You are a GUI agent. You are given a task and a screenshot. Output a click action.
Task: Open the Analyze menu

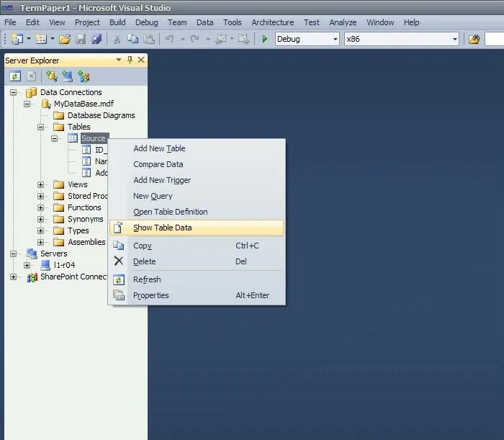click(343, 22)
